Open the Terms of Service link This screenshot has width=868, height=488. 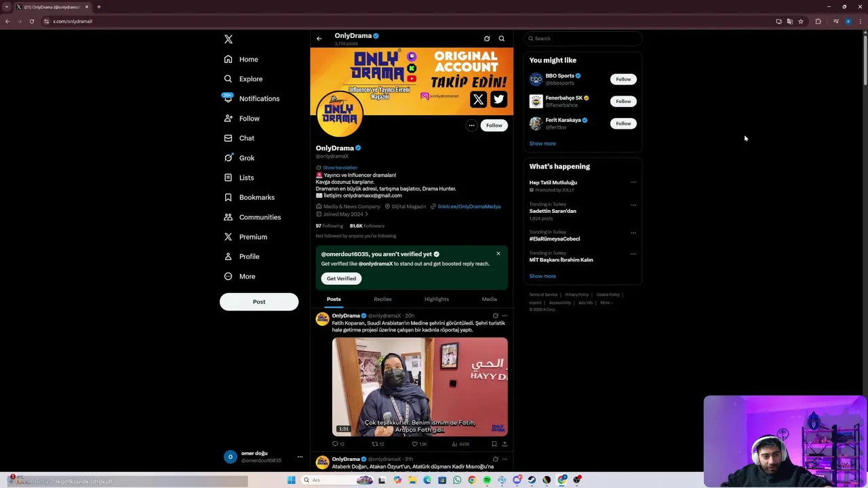click(x=543, y=295)
